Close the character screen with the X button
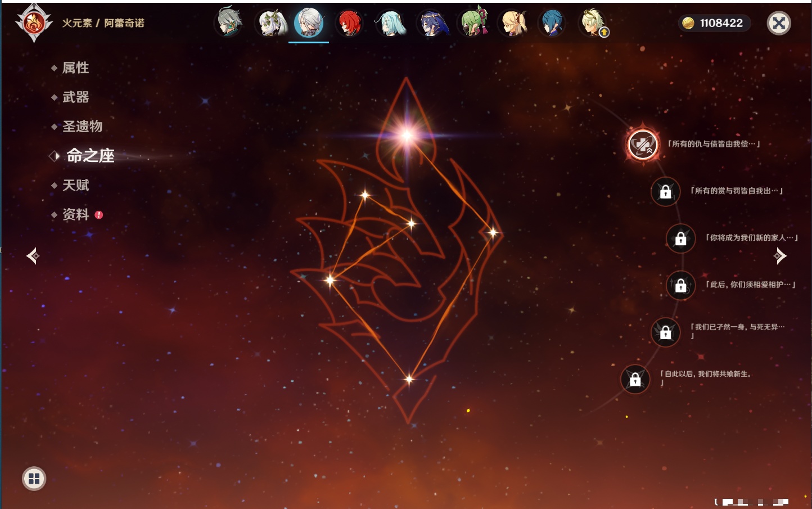The height and width of the screenshot is (509, 812). pos(779,23)
